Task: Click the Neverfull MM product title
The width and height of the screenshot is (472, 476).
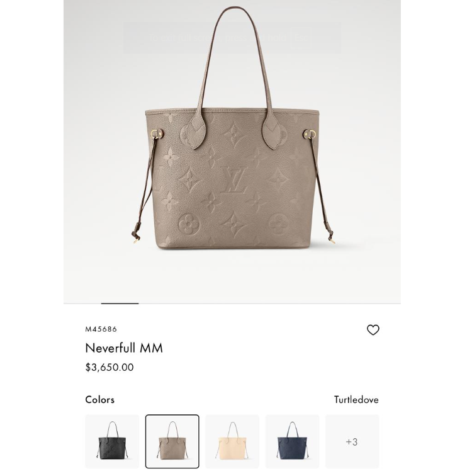Action: [124, 348]
